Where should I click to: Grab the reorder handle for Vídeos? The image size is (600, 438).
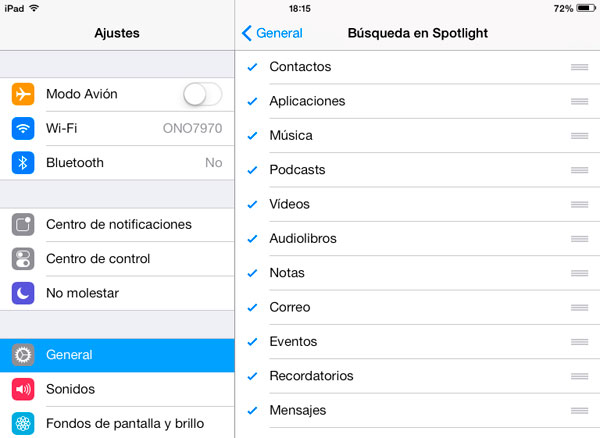[579, 204]
